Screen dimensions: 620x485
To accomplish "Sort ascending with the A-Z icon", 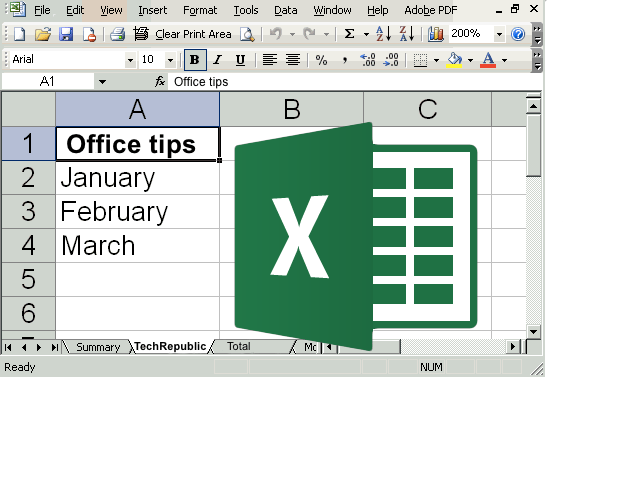I will point(384,34).
